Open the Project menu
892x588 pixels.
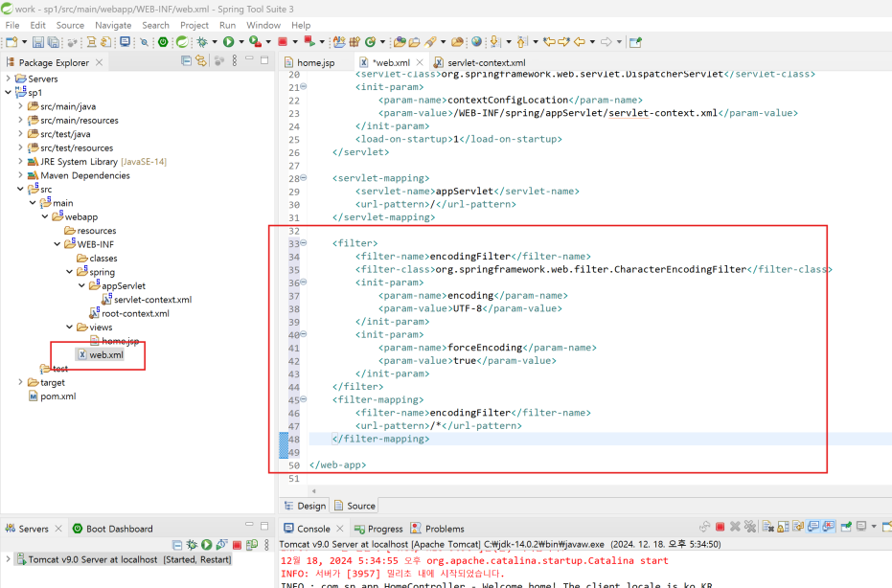[194, 25]
